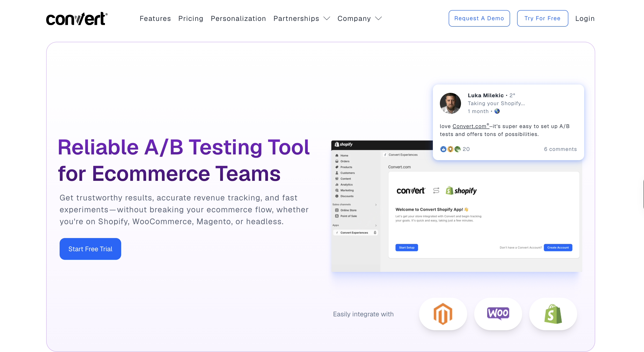Click the sync arrows between logos

(436, 191)
